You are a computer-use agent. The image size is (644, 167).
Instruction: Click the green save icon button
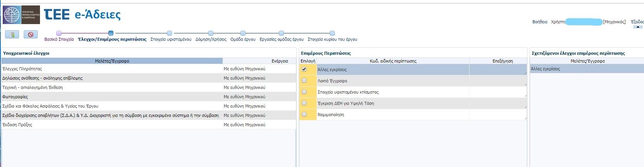[12, 35]
